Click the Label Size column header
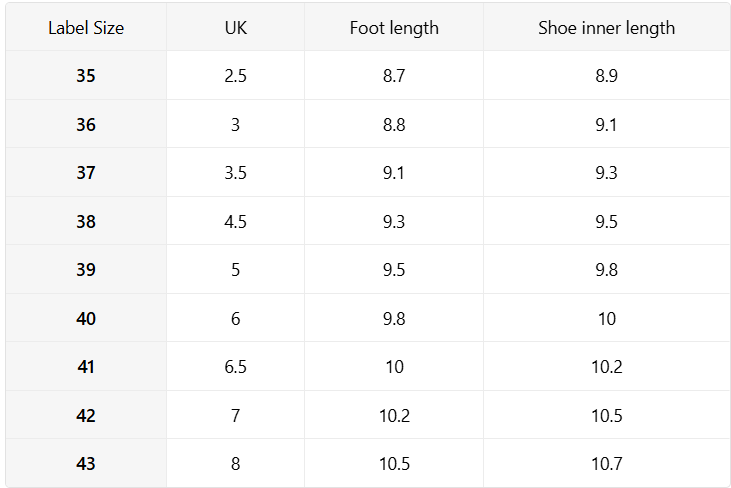 (x=86, y=28)
